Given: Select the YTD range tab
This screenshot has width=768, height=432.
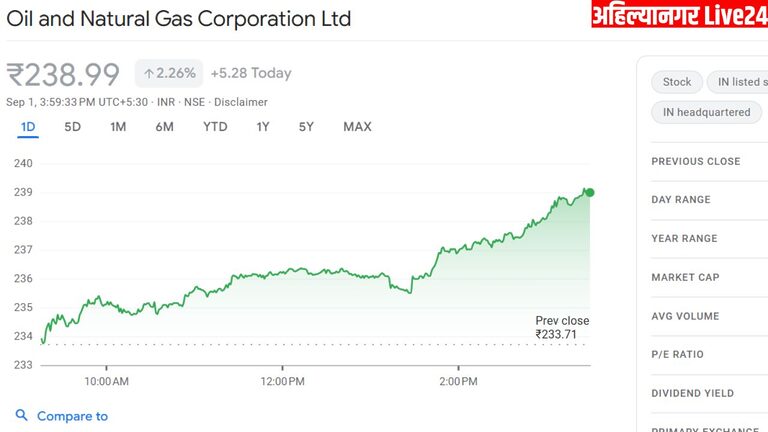Looking at the screenshot, I should (215, 127).
